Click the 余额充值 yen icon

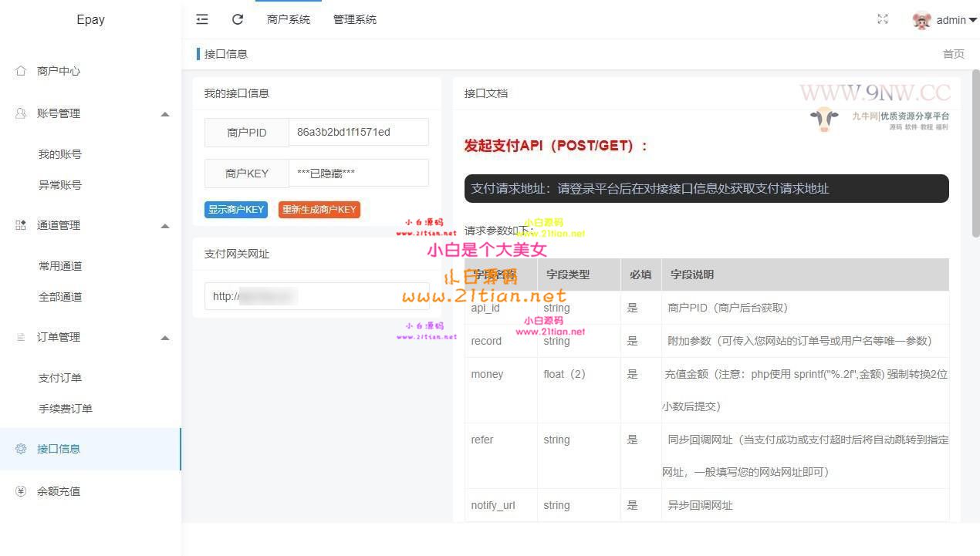[x=21, y=491]
